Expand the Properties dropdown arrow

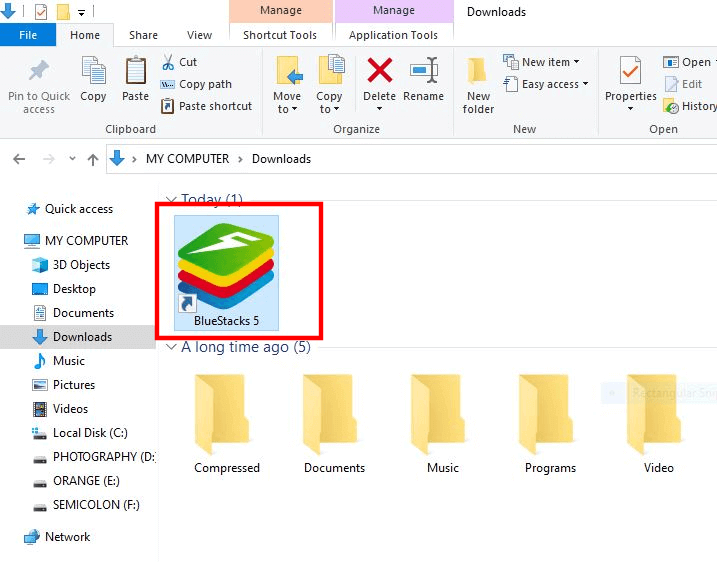point(631,109)
